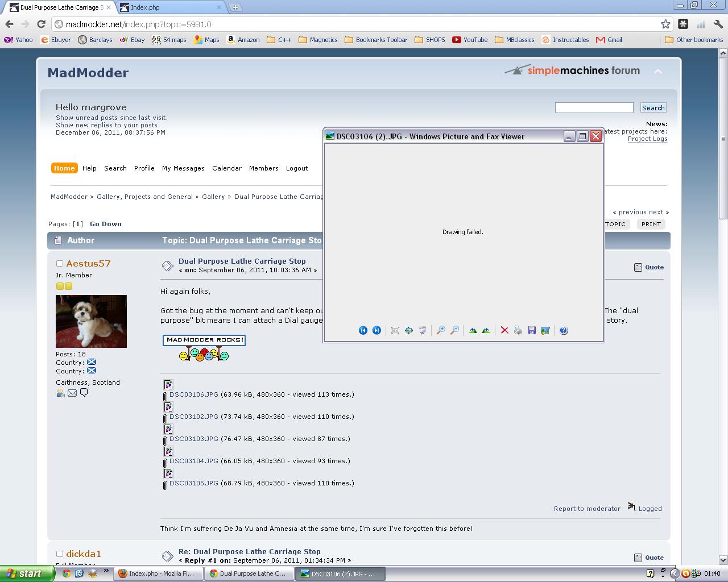The height and width of the screenshot is (582, 728).
Task: Click page vertical scrollbar down arrow
Action: coord(723,560)
